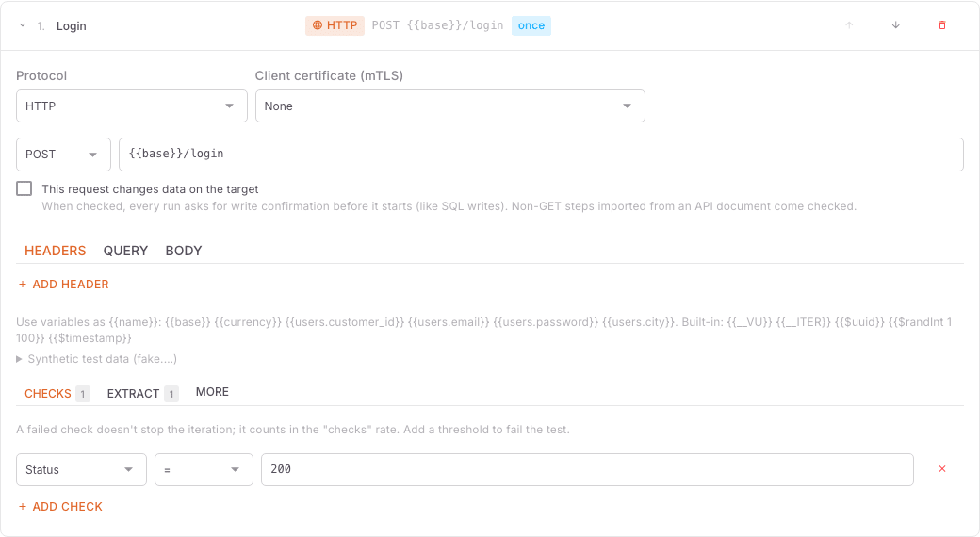Viewport: 980px width, 537px height.
Task: Open the '=' operator dropdown
Action: [x=204, y=469]
